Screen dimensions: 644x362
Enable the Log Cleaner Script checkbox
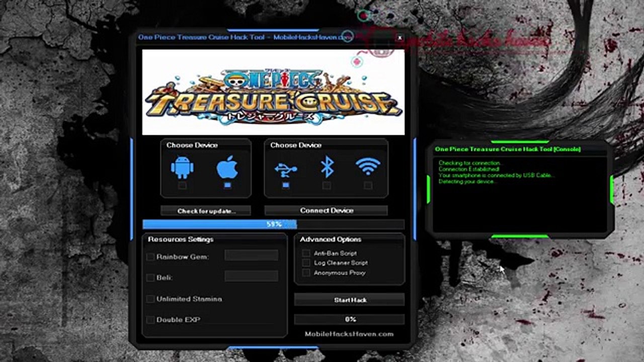click(x=306, y=262)
